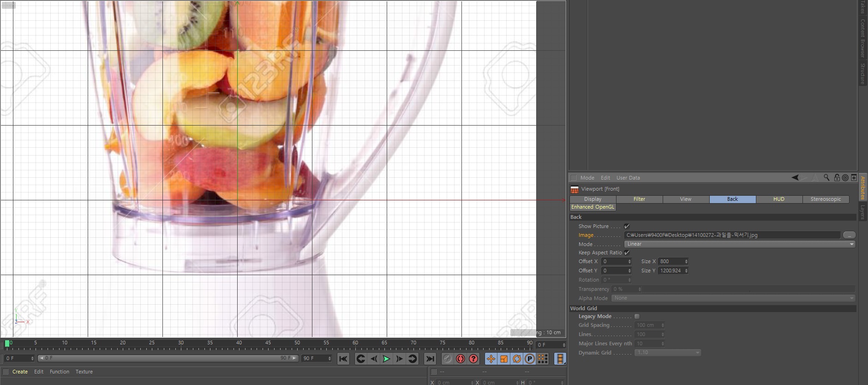Click the Attribute Manager search magnifier icon
The image size is (868, 385).
coord(826,178)
